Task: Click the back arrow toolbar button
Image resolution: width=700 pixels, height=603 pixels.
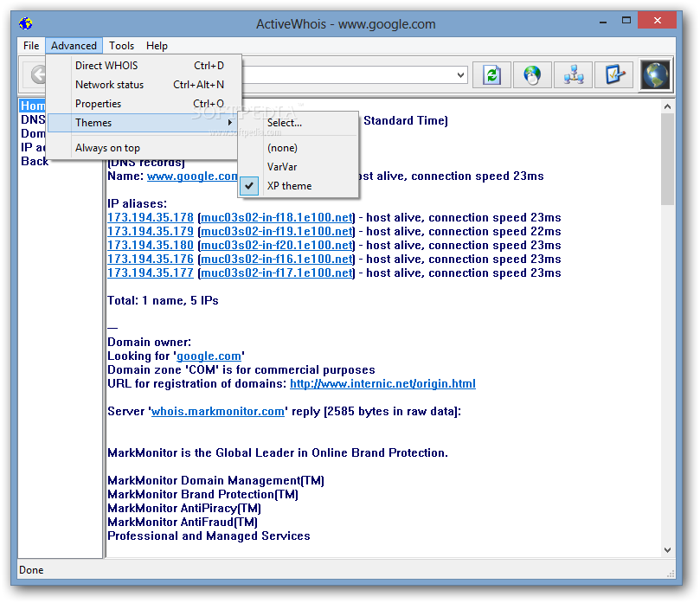Action: (x=38, y=74)
